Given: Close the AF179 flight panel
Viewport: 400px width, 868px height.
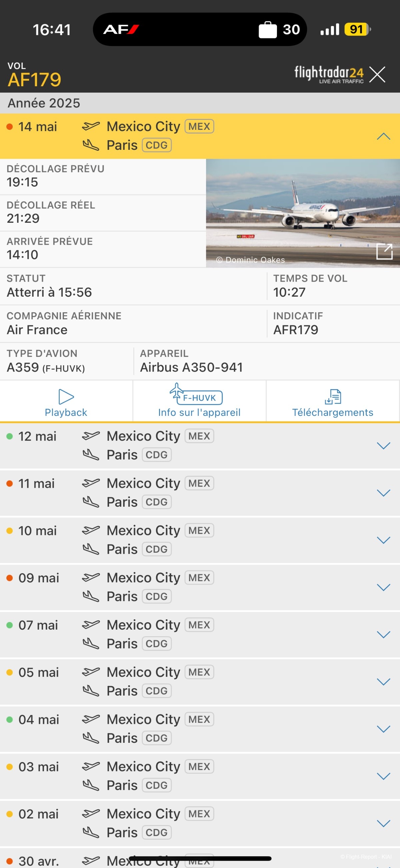Looking at the screenshot, I should coord(377,75).
